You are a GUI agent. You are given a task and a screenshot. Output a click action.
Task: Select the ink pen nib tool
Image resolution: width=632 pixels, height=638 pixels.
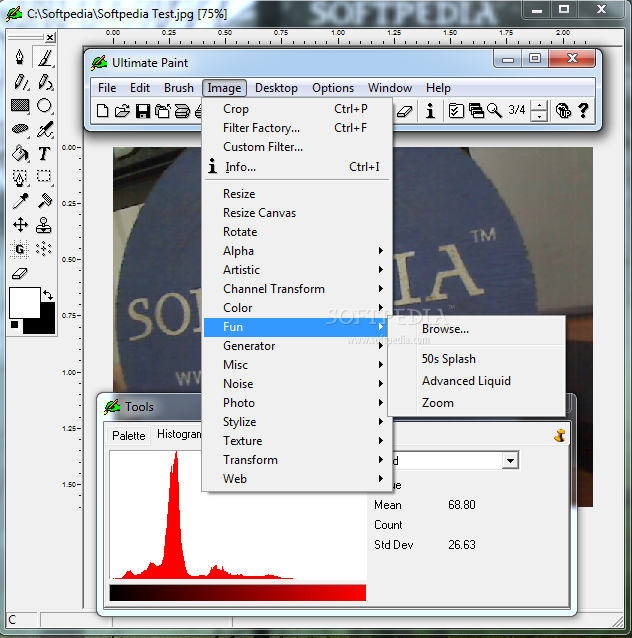click(x=20, y=57)
